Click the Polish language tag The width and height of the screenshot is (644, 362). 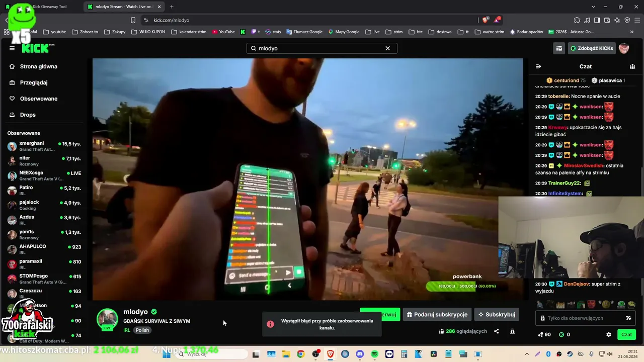(142, 330)
